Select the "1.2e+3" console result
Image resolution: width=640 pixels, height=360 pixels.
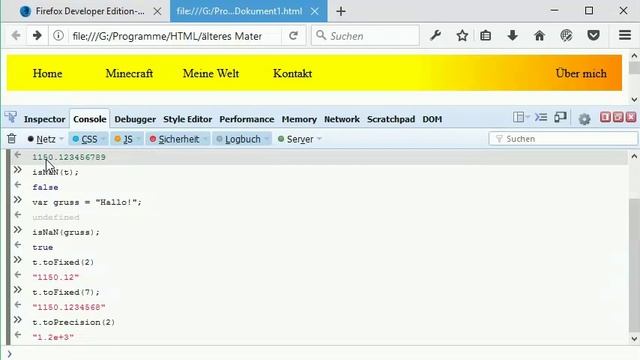point(53,337)
